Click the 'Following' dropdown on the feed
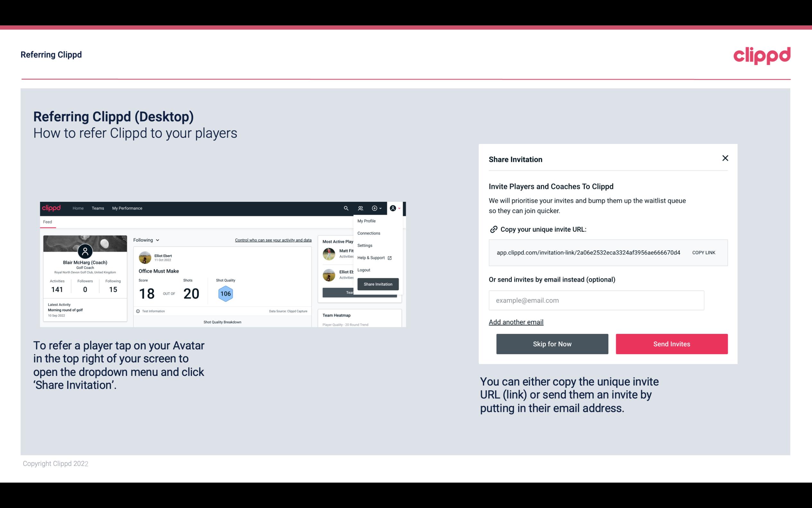 point(145,240)
